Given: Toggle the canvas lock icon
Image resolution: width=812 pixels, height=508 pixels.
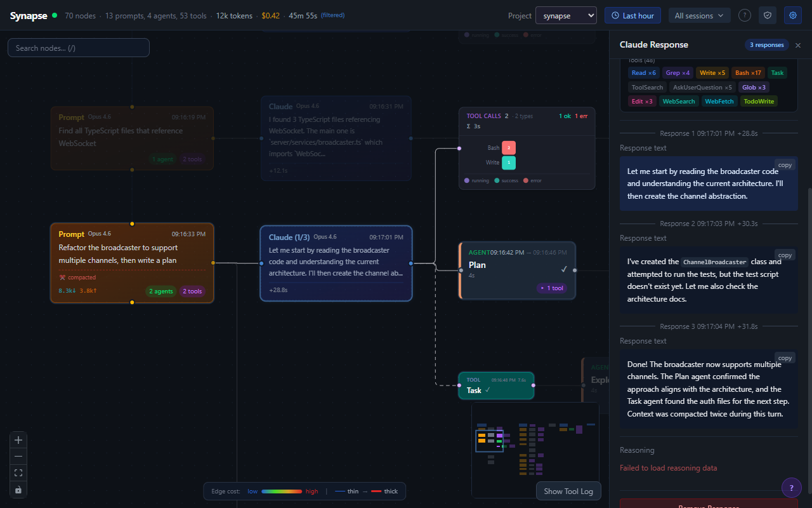Looking at the screenshot, I should (x=18, y=489).
